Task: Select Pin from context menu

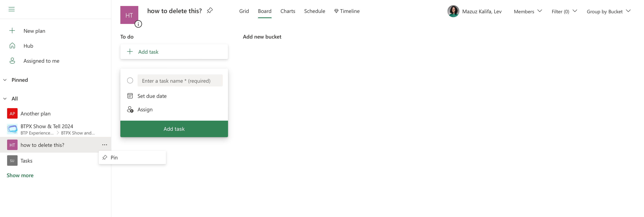Action: click(114, 158)
